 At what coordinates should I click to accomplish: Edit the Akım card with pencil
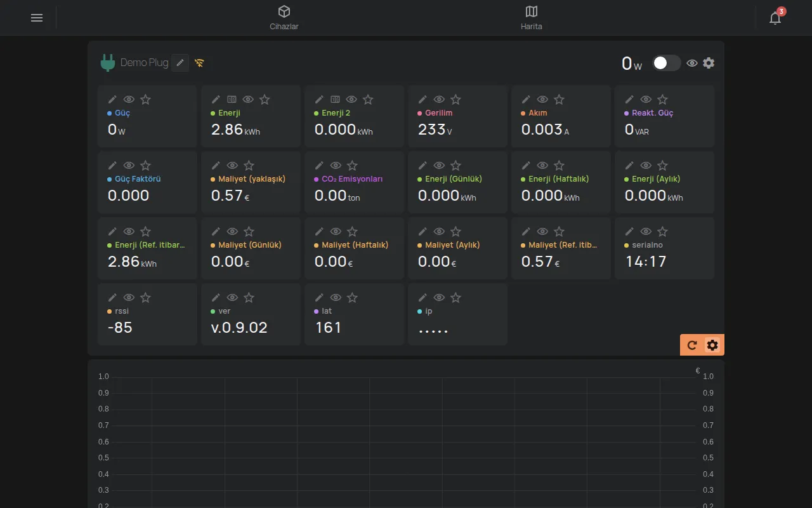coord(526,100)
